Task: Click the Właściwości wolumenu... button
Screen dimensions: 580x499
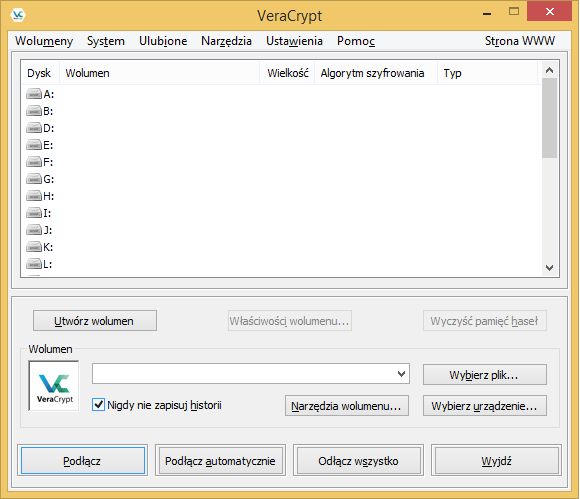Action: point(290,321)
